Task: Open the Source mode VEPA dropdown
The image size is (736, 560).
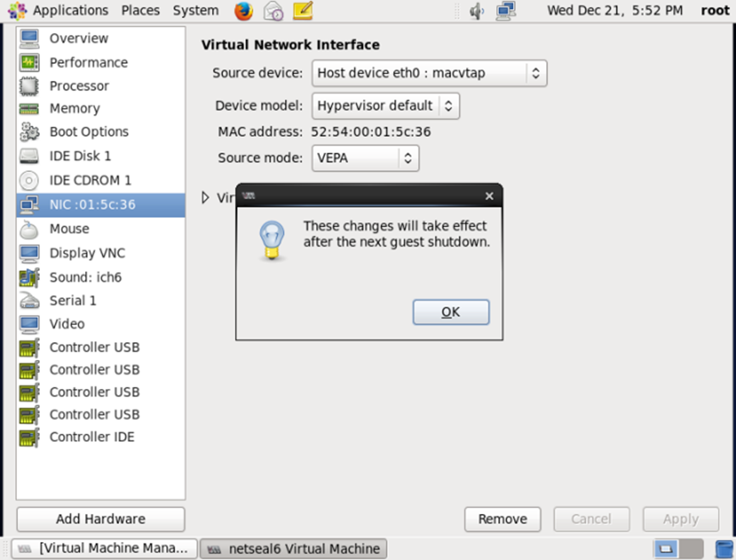Action: [365, 158]
